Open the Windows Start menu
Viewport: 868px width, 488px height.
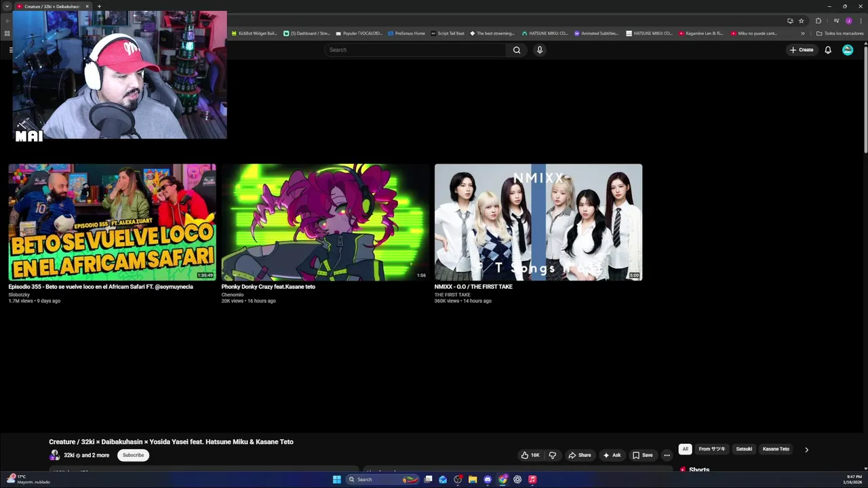click(336, 479)
